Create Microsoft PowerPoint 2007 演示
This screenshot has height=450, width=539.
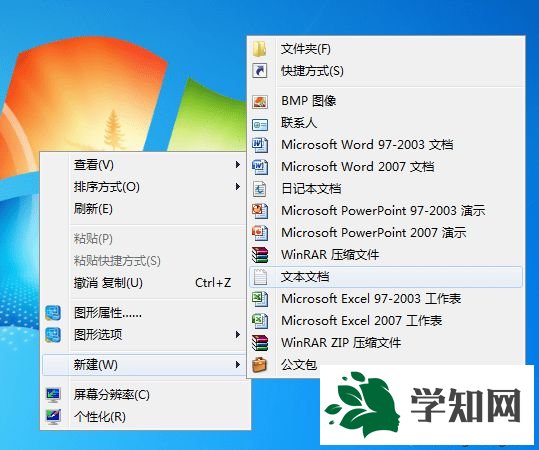point(386,233)
